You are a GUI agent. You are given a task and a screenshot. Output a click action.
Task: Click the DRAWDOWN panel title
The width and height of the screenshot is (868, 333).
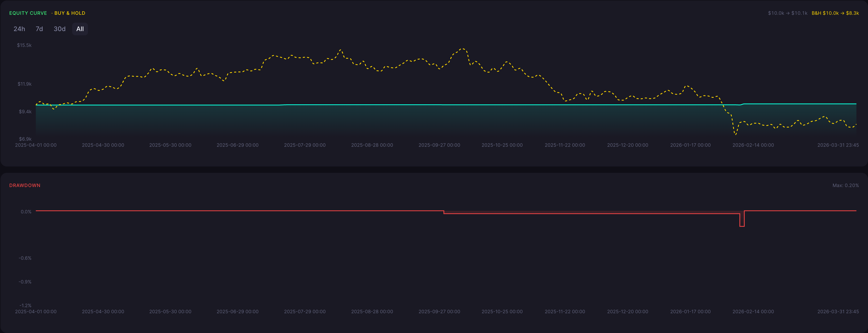click(x=24, y=185)
